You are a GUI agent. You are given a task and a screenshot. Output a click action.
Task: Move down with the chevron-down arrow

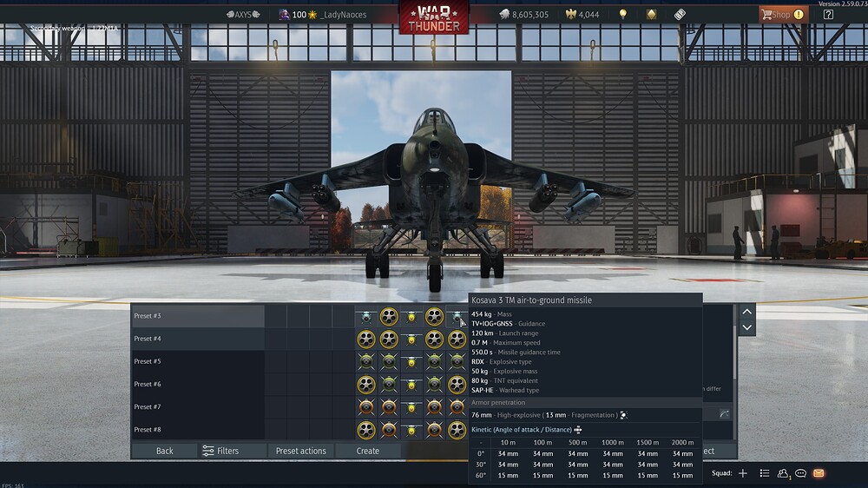point(746,327)
